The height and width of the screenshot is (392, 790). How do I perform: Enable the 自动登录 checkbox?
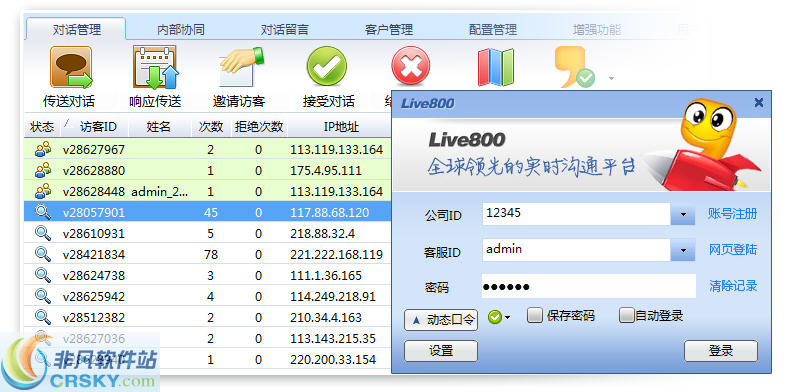[626, 316]
